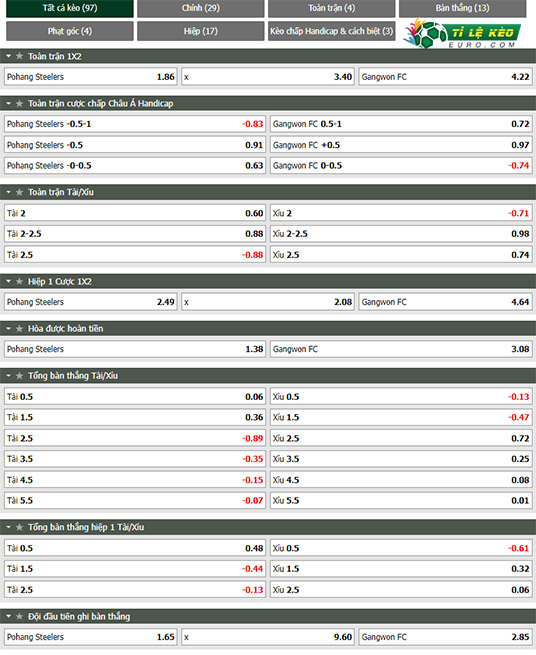Collapse the Toàn trận 1X2 section
This screenshot has height=655, width=536.
tap(8, 56)
